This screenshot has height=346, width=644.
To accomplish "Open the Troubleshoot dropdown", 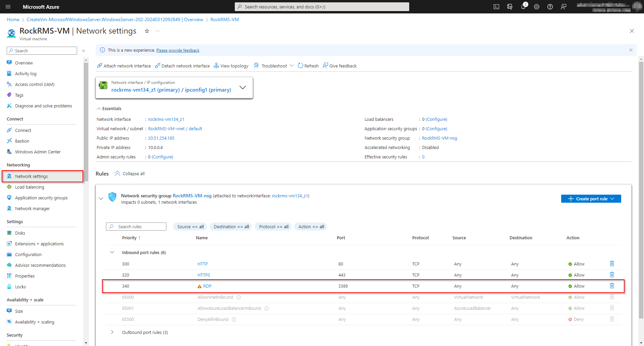I will [x=292, y=65].
